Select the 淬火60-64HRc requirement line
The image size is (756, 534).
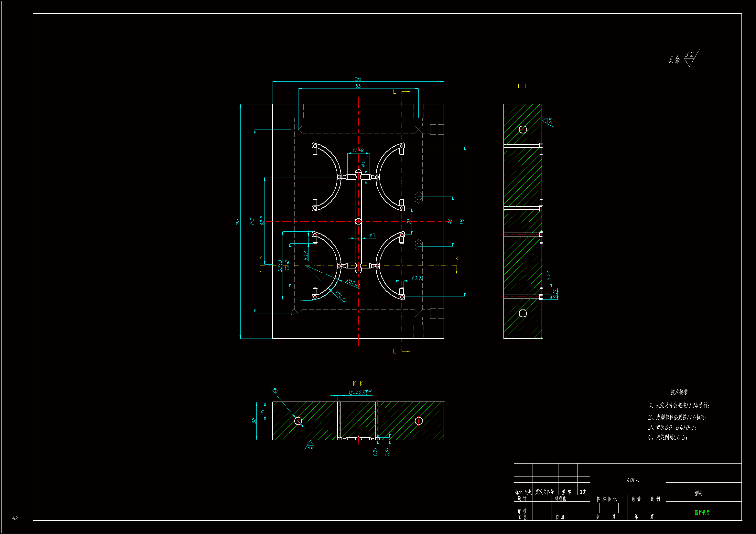[x=672, y=427]
